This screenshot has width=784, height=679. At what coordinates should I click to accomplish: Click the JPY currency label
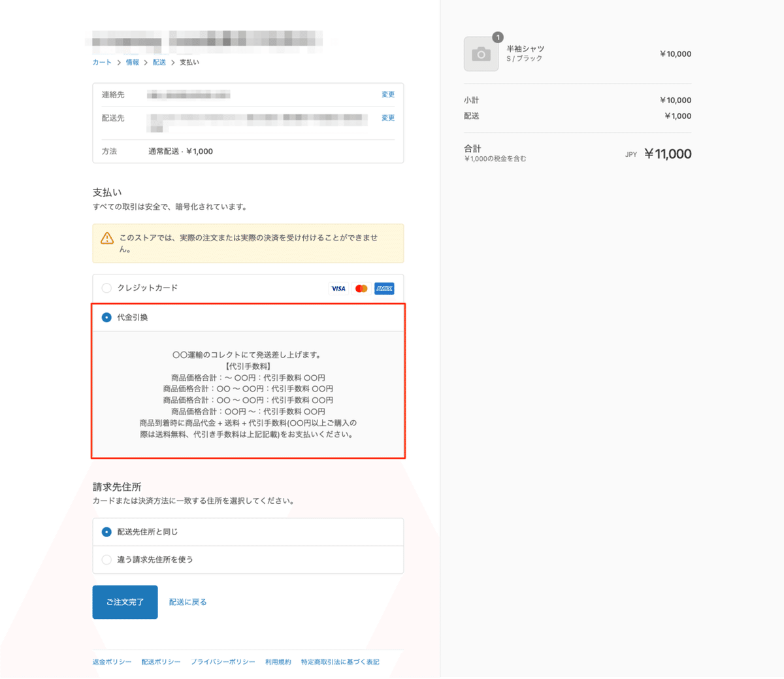point(631,155)
